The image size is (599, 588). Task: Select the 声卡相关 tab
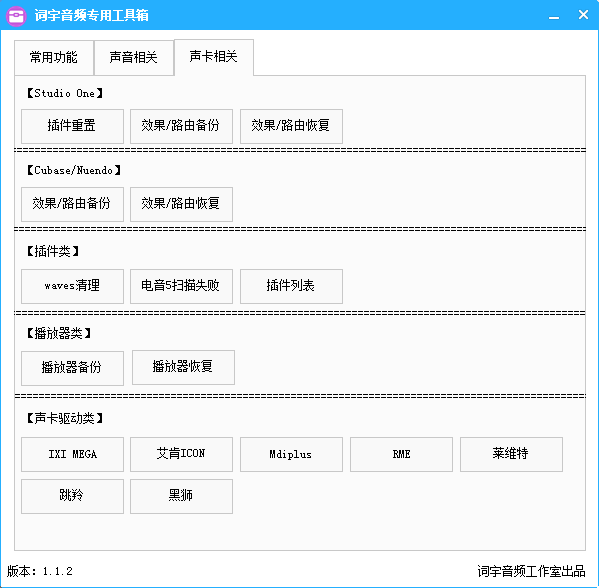(x=214, y=57)
